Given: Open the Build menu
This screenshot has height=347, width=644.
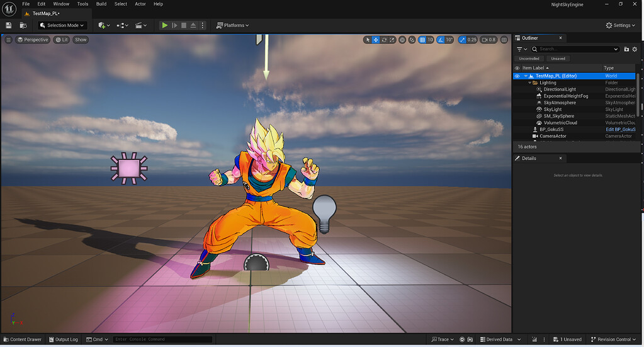Looking at the screenshot, I should tap(101, 4).
